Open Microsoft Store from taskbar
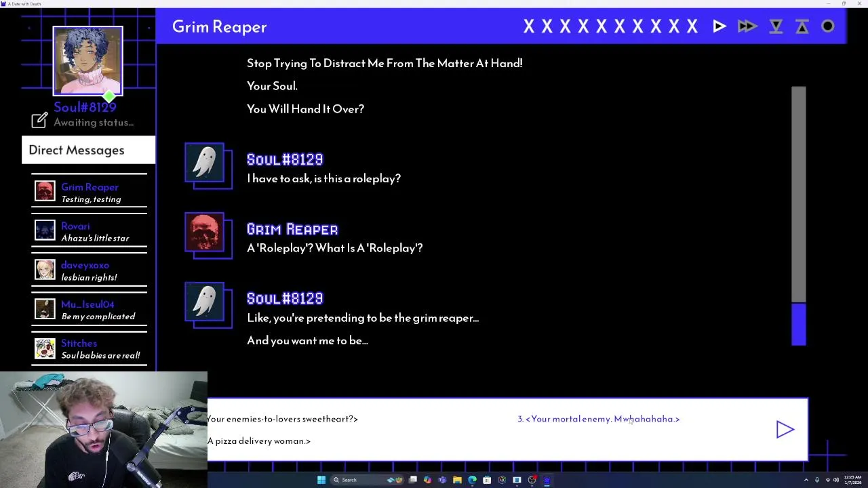Viewport: 868px width, 488px height. click(x=487, y=480)
